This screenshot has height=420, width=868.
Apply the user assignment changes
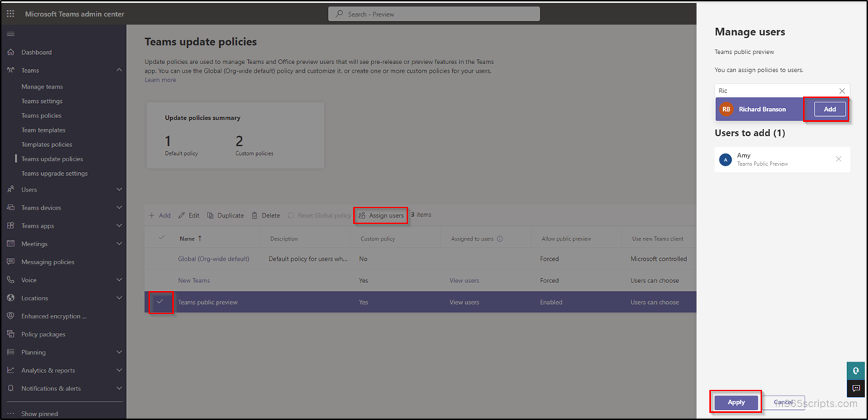point(735,402)
